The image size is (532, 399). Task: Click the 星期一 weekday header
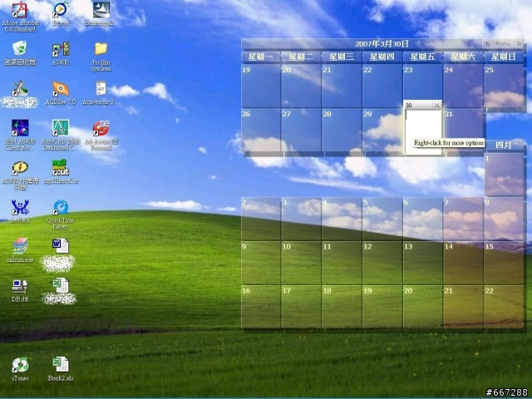(x=260, y=57)
